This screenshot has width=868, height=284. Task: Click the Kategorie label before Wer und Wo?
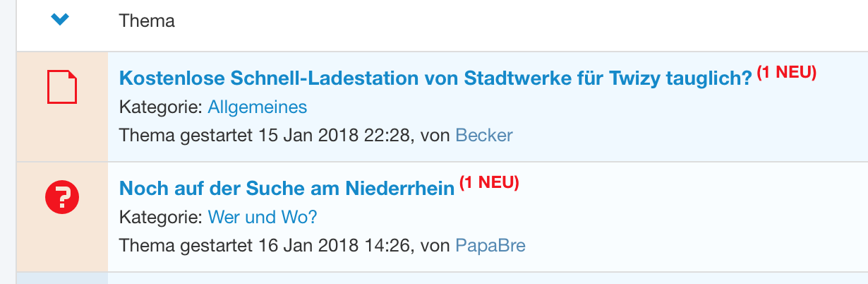tap(162, 217)
